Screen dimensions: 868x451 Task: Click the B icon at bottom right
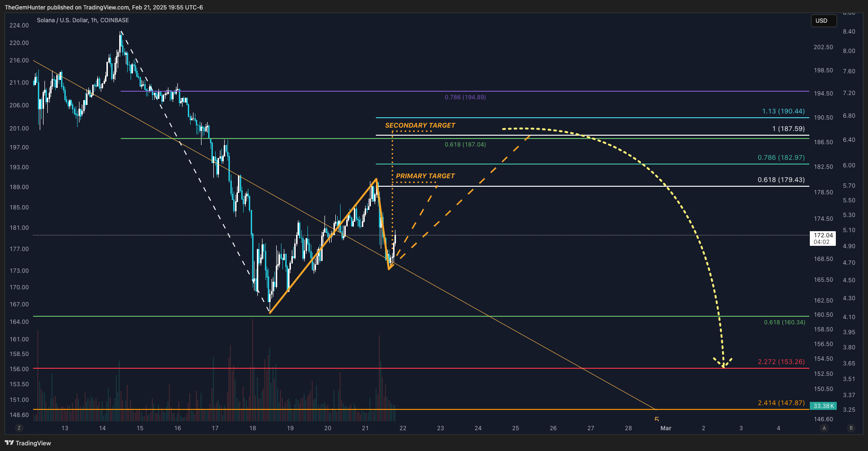[x=851, y=428]
